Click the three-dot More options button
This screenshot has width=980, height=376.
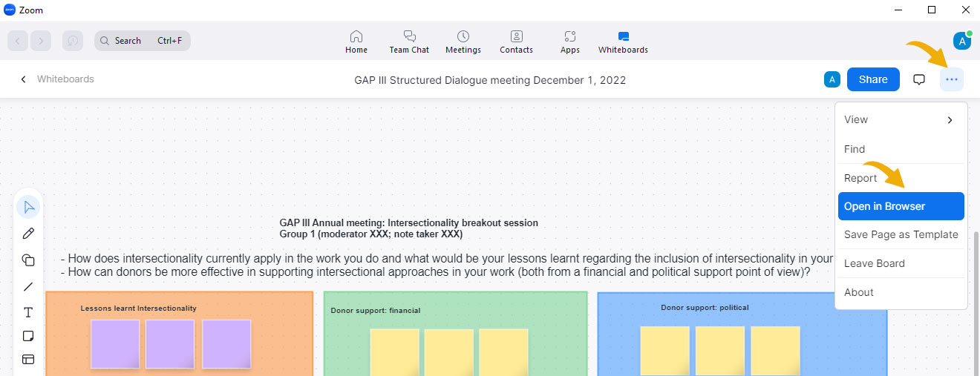952,79
